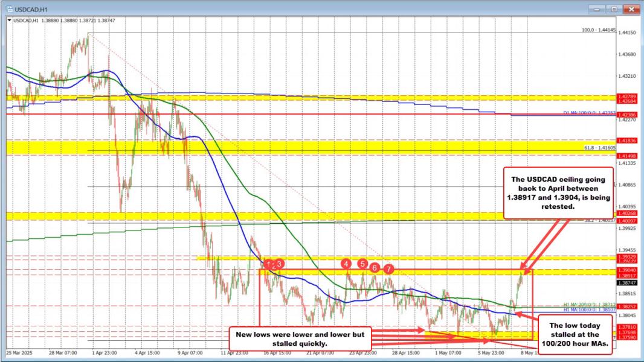The height and width of the screenshot is (362, 644).
Task: Click the red 1.40268 price tag
Action: tap(627, 213)
